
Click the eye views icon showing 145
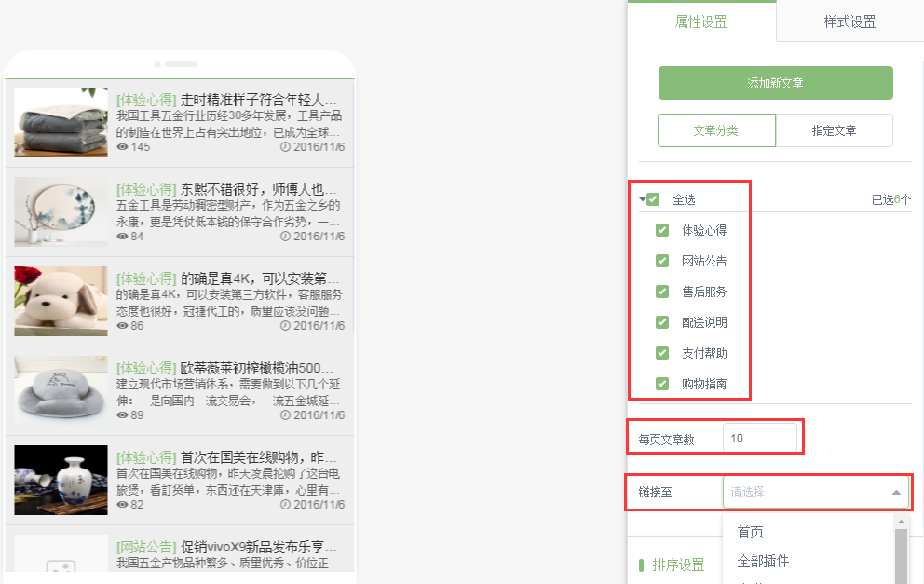[x=122, y=147]
